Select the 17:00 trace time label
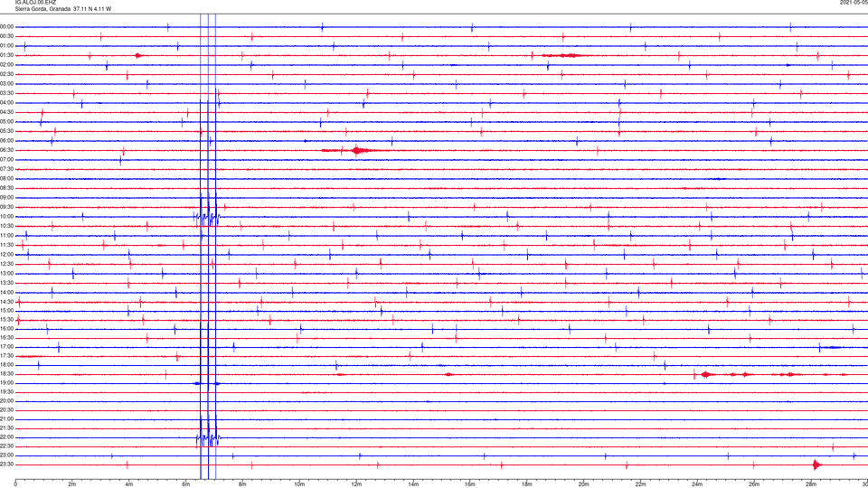The width and height of the screenshot is (868, 488). [7, 347]
